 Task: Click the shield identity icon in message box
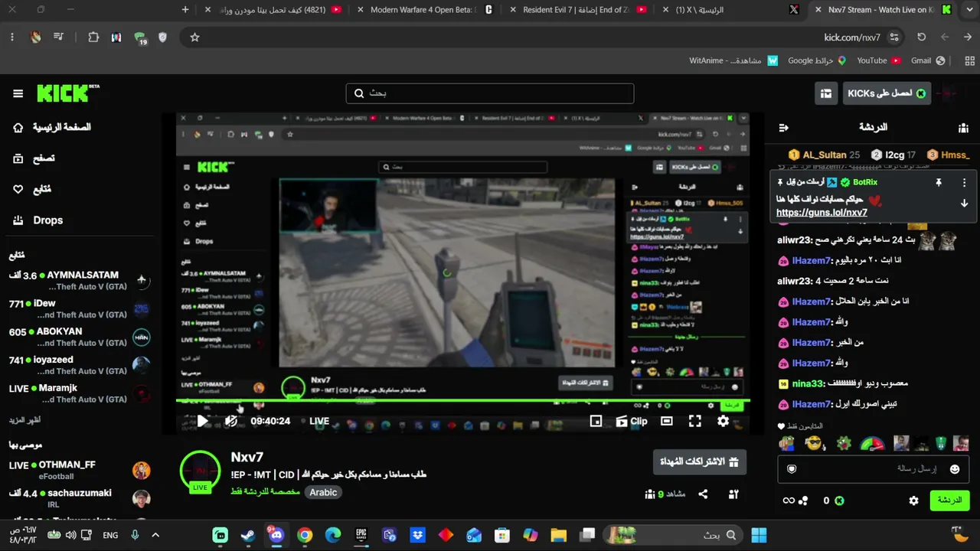(792, 469)
